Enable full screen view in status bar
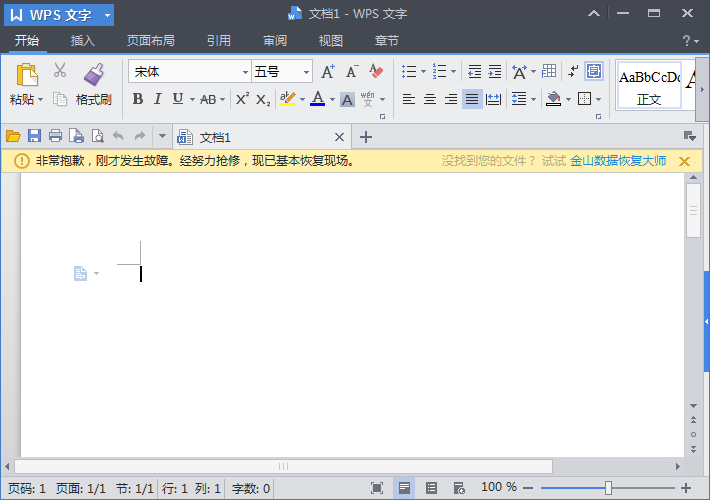Image resolution: width=710 pixels, height=500 pixels. click(x=377, y=488)
